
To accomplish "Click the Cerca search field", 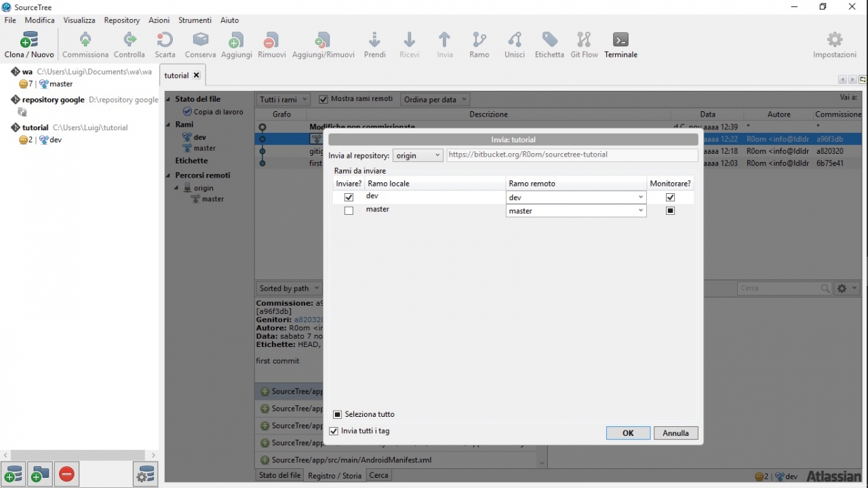I will click(784, 288).
